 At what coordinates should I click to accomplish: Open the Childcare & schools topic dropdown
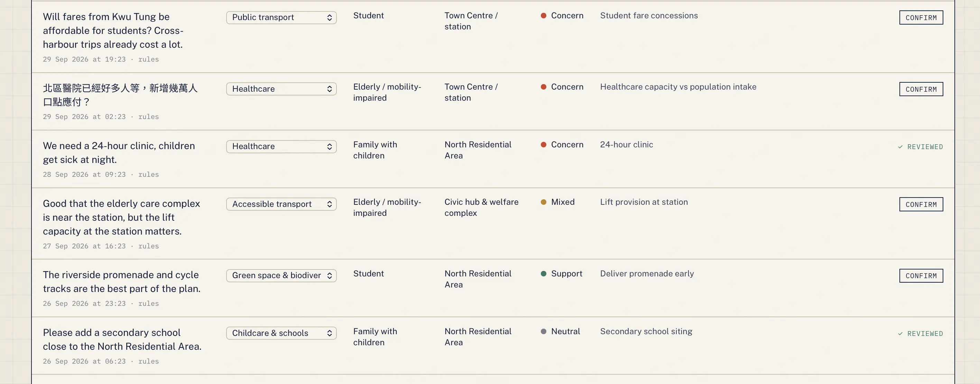point(281,333)
